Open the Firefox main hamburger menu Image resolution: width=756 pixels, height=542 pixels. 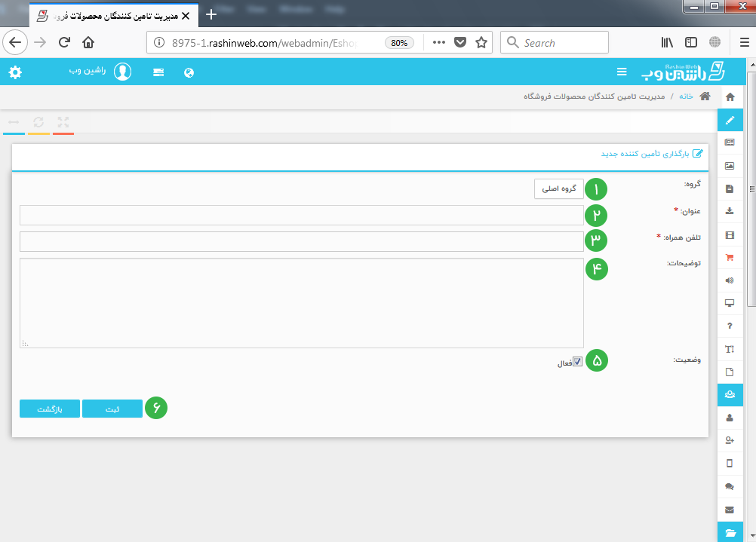tap(745, 42)
